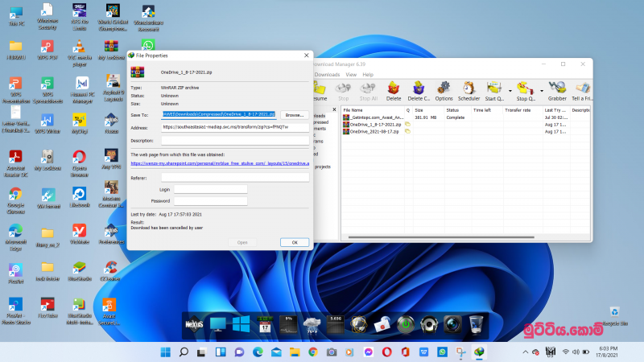Open Opera Browser desktop icon
Image resolution: width=644 pixels, height=362 pixels.
click(79, 163)
